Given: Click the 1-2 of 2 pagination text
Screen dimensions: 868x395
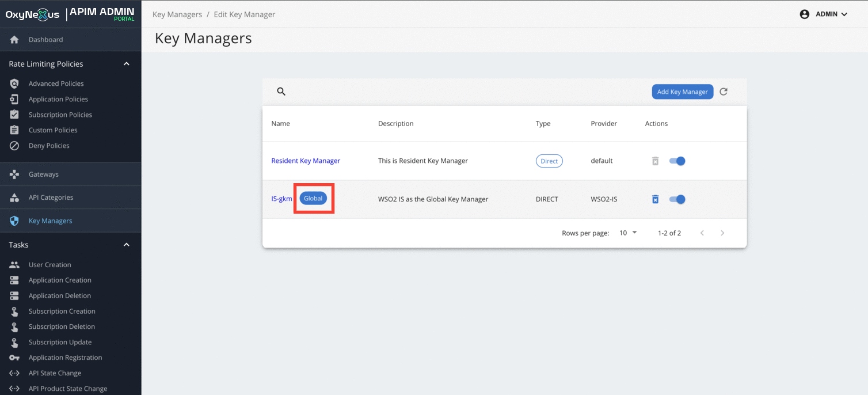Looking at the screenshot, I should click(669, 233).
